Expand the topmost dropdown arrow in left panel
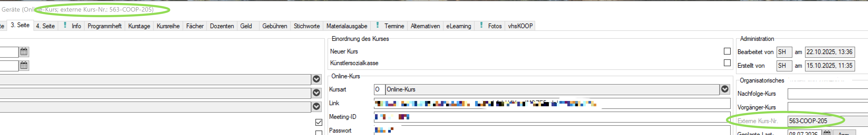The height and width of the screenshot is (135, 868). (316, 79)
